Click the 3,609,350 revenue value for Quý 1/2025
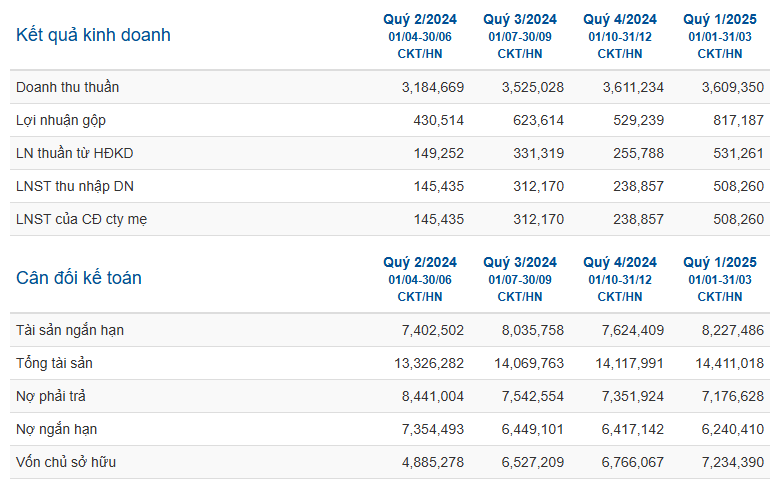The image size is (779, 483). [x=729, y=87]
